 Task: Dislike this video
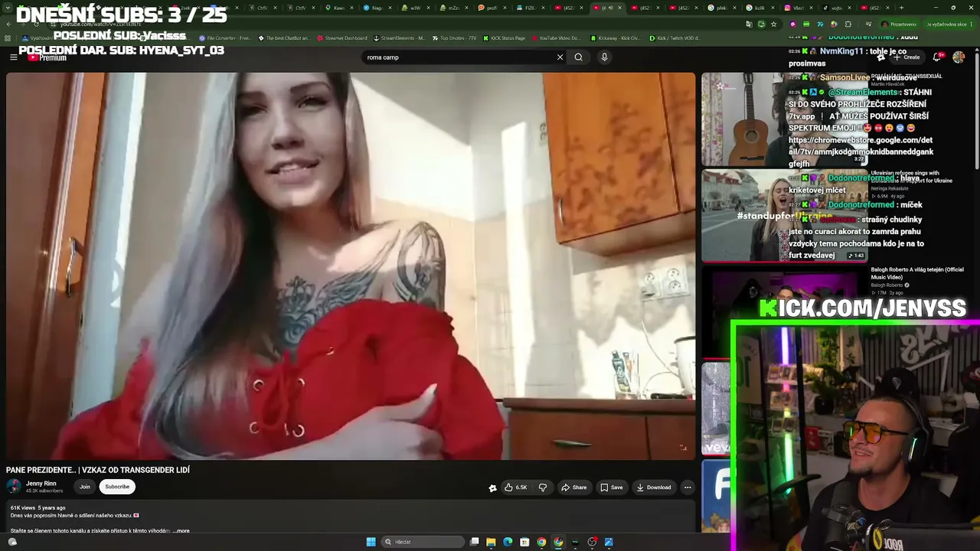(542, 487)
